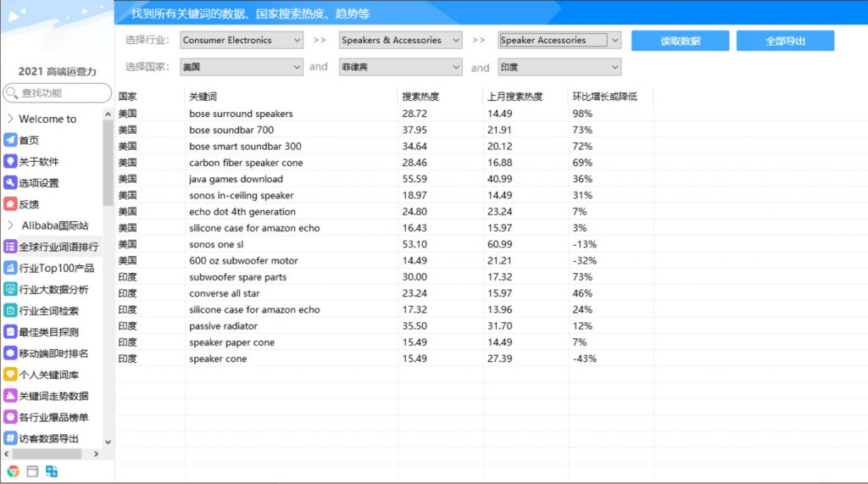Select row 'passive radiator'

click(x=385, y=325)
